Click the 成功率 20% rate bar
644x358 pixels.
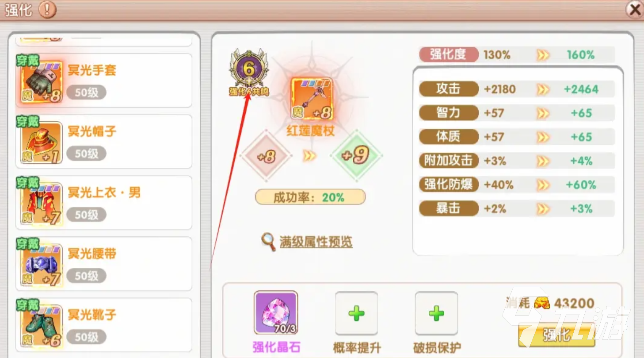point(310,197)
